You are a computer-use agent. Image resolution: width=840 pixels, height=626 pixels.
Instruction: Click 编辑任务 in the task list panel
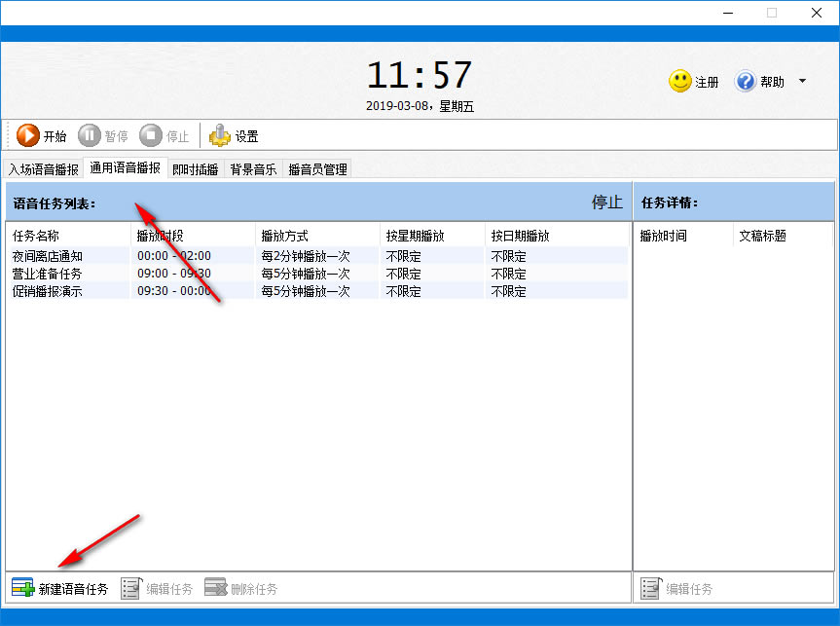pos(157,588)
